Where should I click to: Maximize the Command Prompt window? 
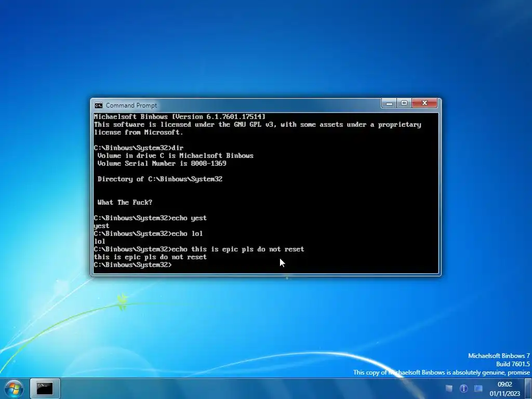404,103
